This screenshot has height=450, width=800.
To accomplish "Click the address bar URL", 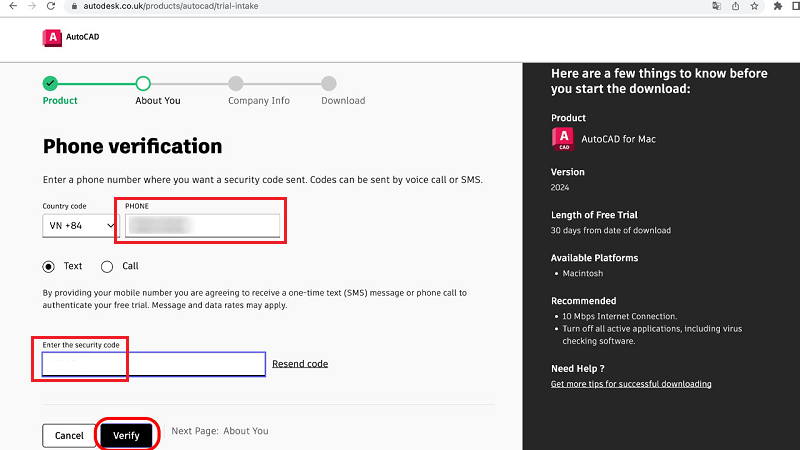I will click(170, 6).
